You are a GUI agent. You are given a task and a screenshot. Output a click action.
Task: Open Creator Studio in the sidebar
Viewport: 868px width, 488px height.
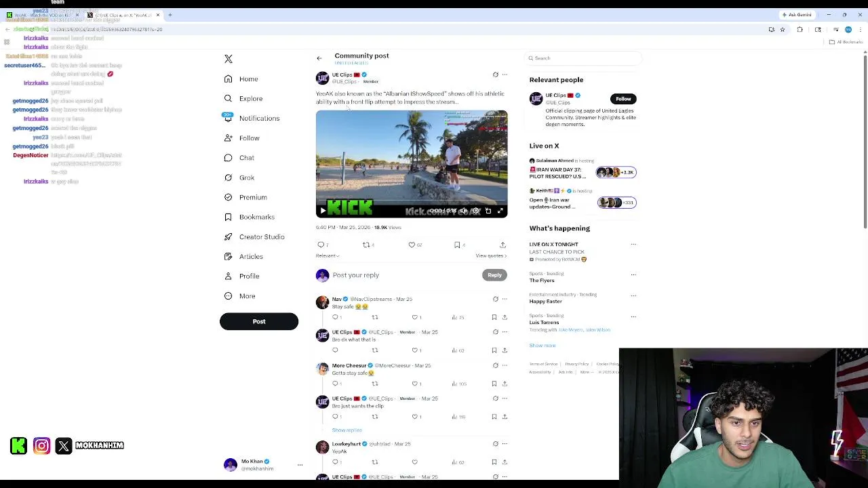pyautogui.click(x=254, y=237)
